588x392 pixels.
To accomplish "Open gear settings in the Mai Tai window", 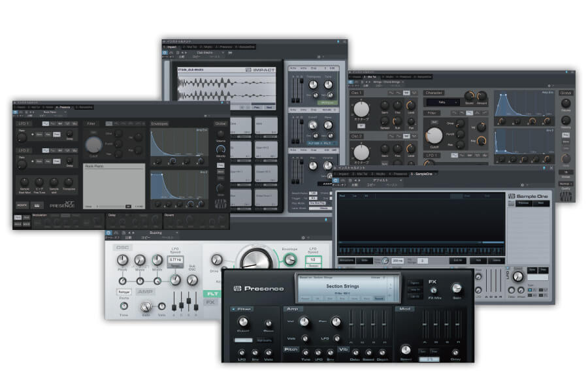I will 549,86.
